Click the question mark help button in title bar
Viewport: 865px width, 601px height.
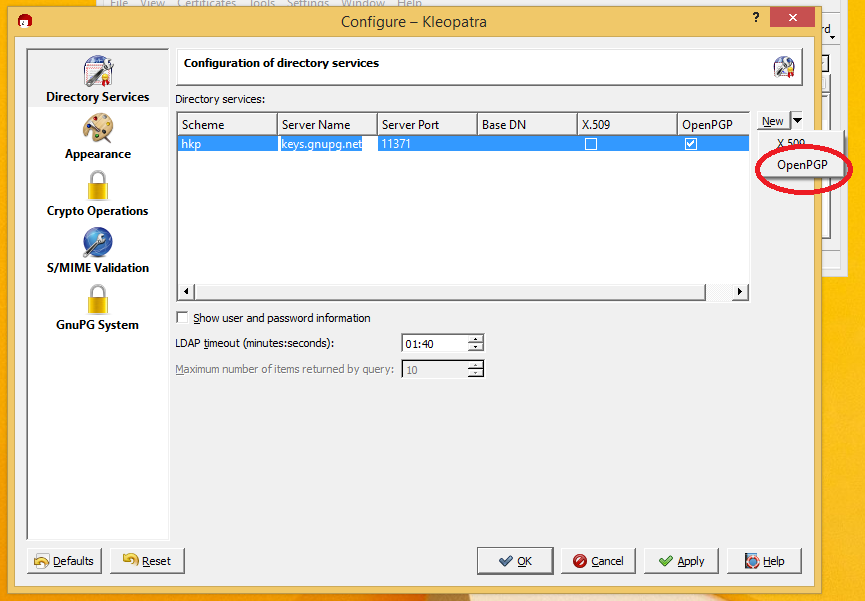click(x=756, y=18)
